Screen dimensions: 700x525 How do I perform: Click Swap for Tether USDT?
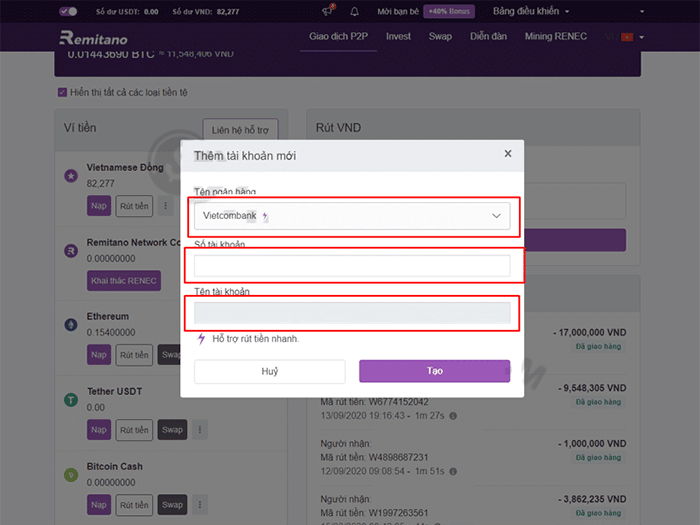pos(172,430)
